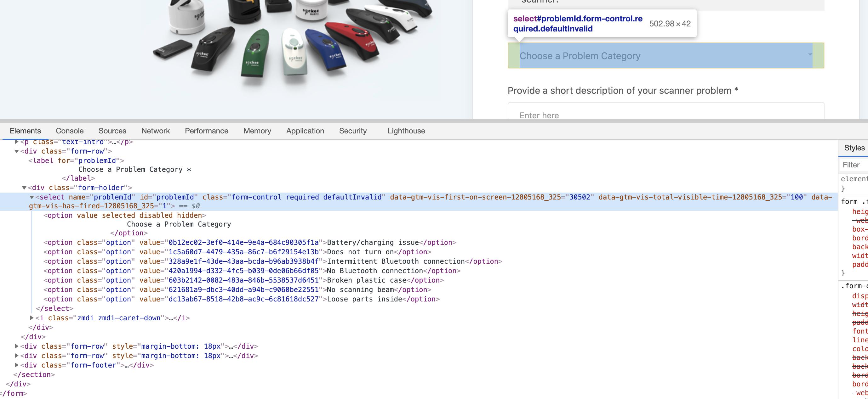Expand the p text-intro node
This screenshot has height=399, width=868.
click(x=16, y=142)
